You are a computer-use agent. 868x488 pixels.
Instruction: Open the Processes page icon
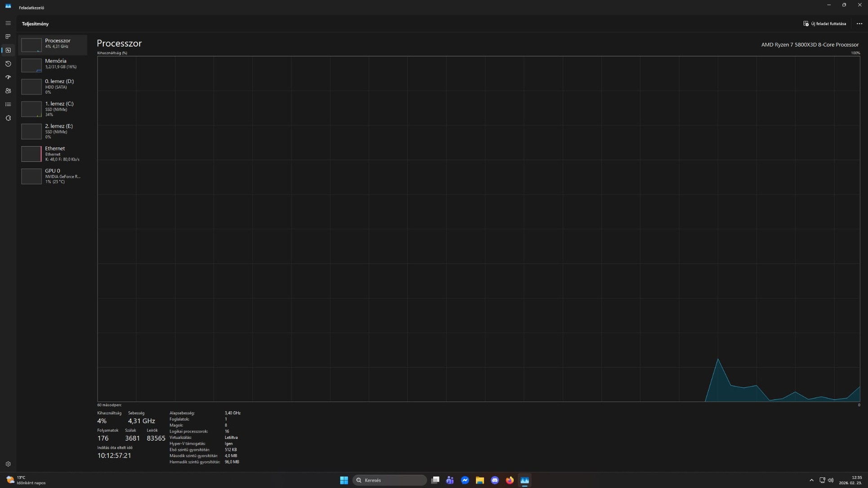pos(8,37)
